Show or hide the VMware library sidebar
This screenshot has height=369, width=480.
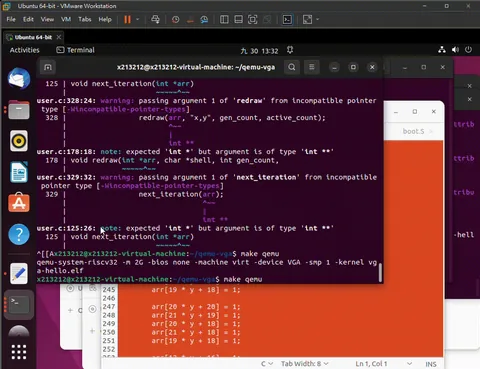tap(224, 20)
